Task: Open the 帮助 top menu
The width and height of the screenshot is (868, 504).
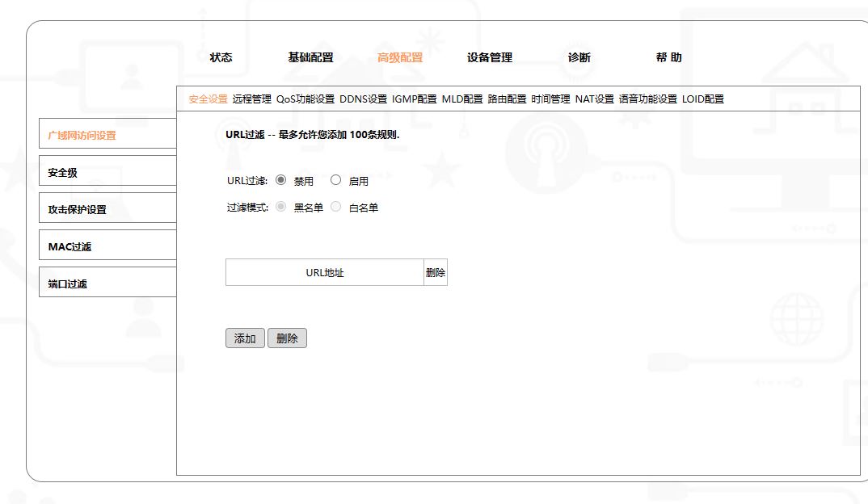Action: 668,57
